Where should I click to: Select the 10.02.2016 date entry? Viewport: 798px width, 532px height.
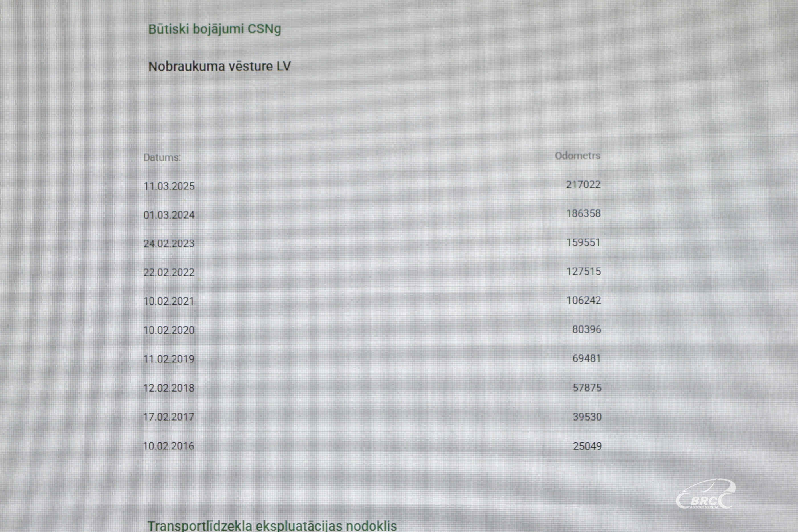coord(169,445)
